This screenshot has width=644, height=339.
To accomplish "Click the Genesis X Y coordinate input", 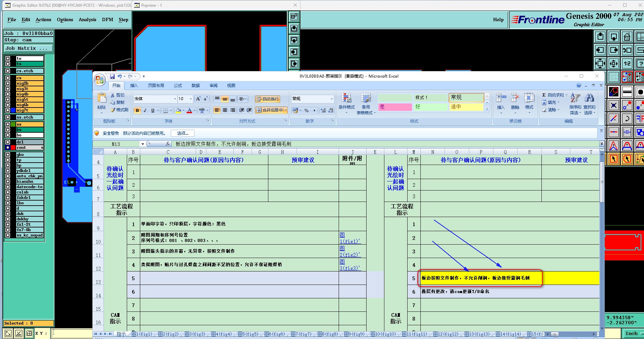I will tap(72, 333).
